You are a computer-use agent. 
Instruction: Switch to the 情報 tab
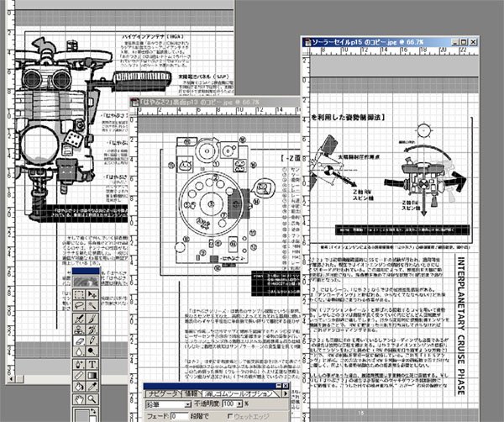coord(191,393)
